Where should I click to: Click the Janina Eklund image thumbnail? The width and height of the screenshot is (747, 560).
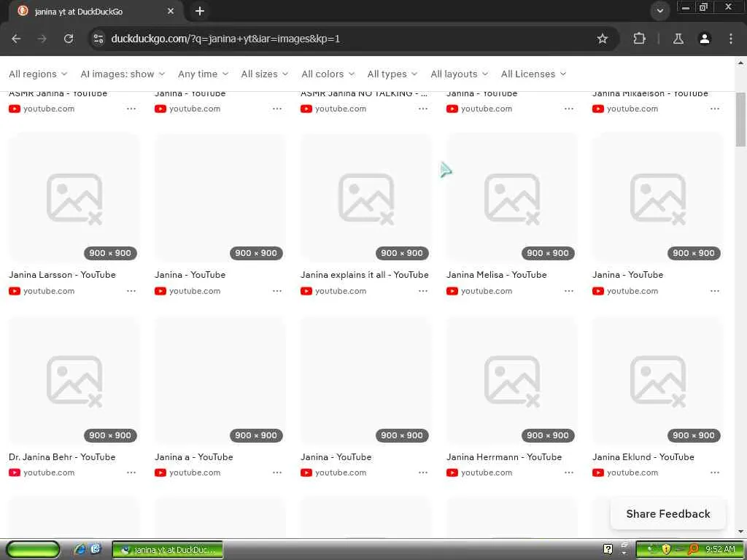[x=657, y=380]
